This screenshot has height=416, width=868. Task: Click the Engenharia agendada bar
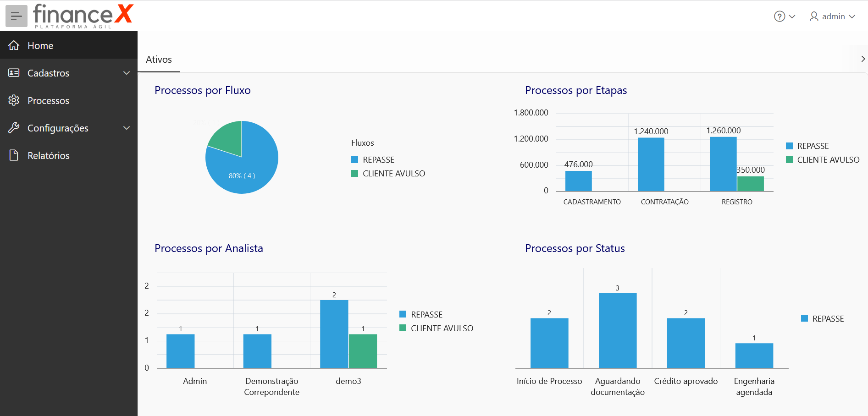(x=754, y=356)
